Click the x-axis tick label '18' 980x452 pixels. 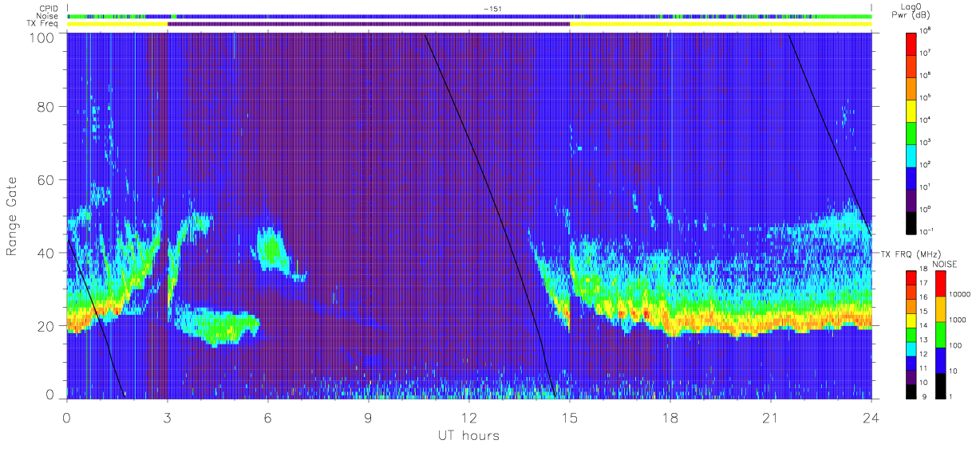click(670, 417)
